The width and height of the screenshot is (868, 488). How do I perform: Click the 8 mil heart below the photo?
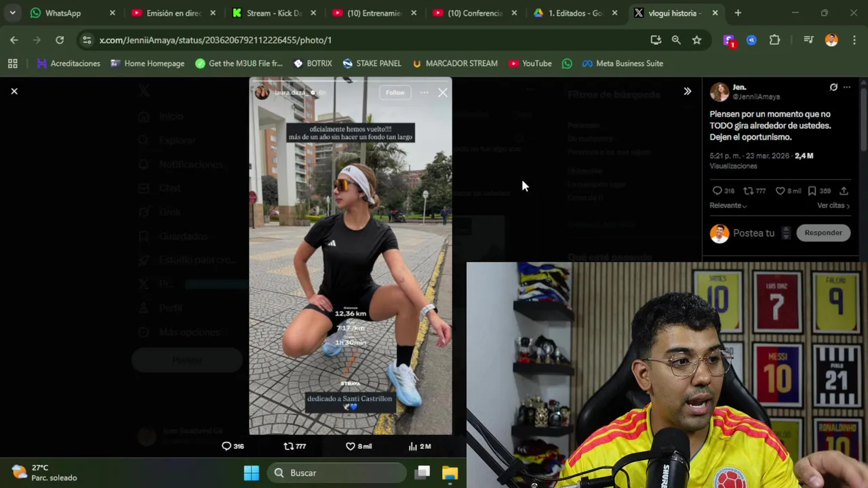pos(359,446)
